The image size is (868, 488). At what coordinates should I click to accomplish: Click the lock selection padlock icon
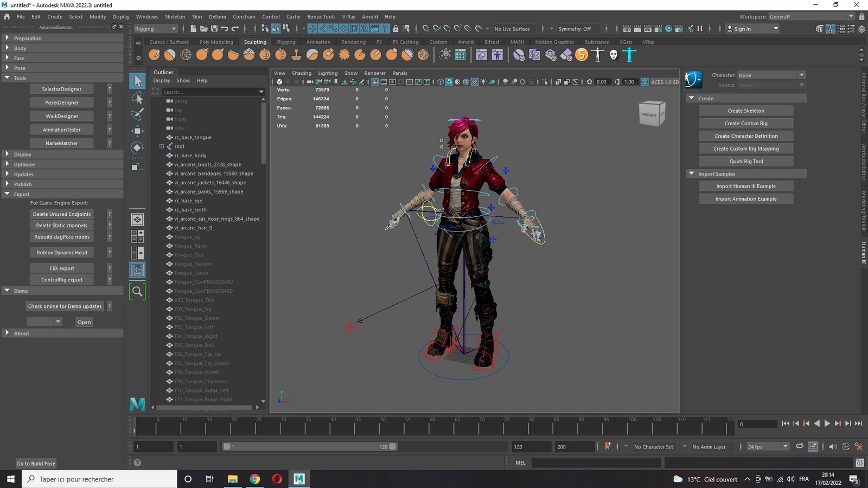click(x=395, y=29)
